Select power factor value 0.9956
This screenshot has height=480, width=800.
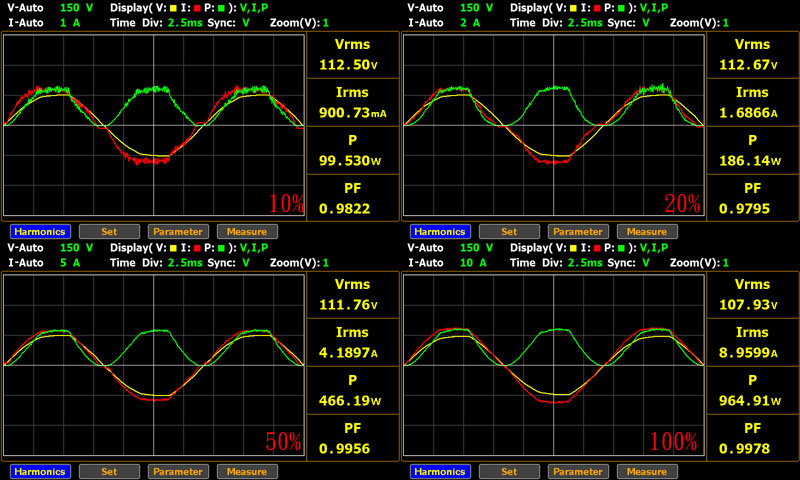pos(344,448)
